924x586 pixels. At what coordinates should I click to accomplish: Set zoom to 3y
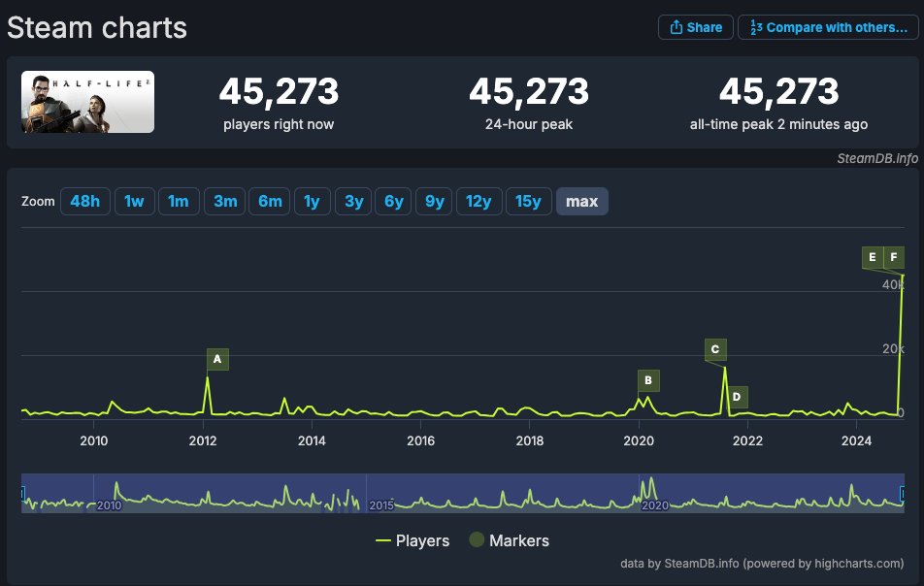click(x=353, y=202)
